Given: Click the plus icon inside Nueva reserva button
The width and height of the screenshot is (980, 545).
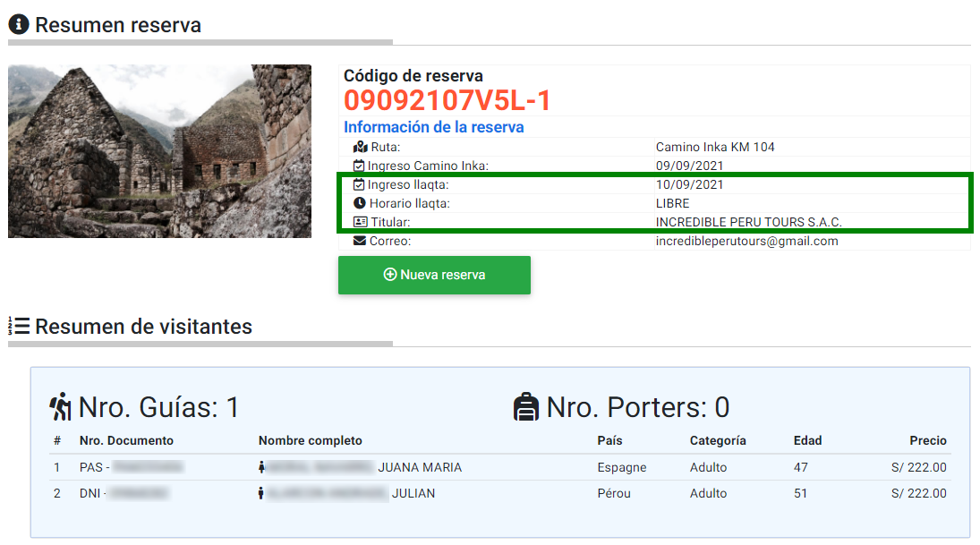Looking at the screenshot, I should [x=389, y=275].
